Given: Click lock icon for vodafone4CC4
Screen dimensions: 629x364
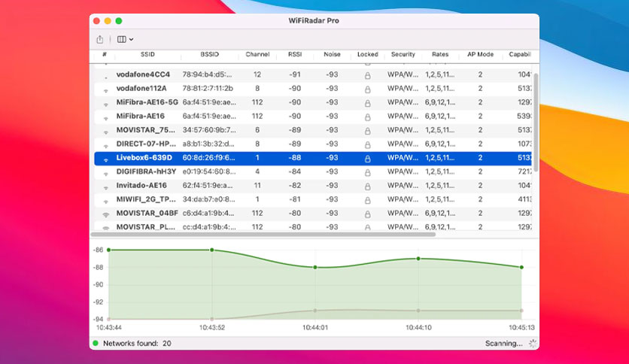Looking at the screenshot, I should tap(367, 75).
